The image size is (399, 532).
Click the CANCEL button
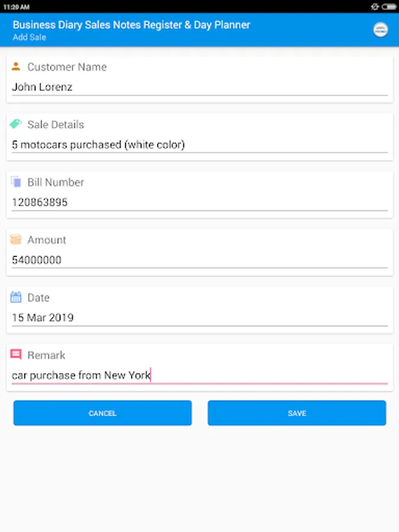click(x=102, y=413)
